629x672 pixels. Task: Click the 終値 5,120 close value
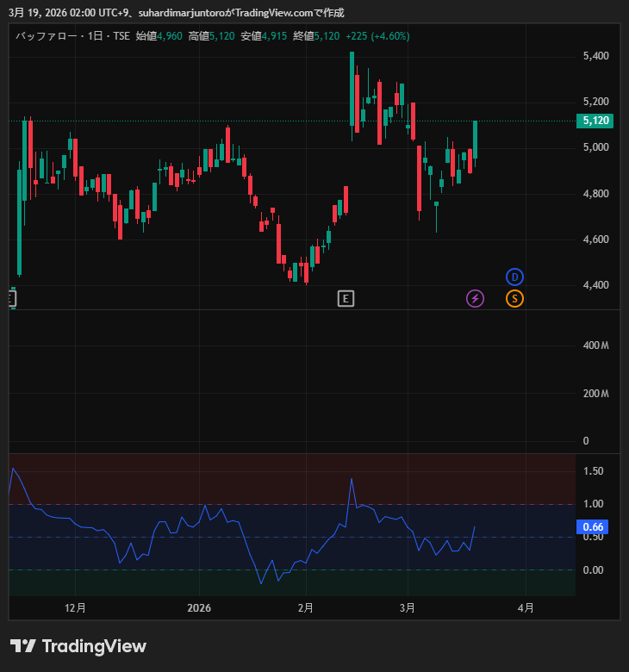[316, 36]
